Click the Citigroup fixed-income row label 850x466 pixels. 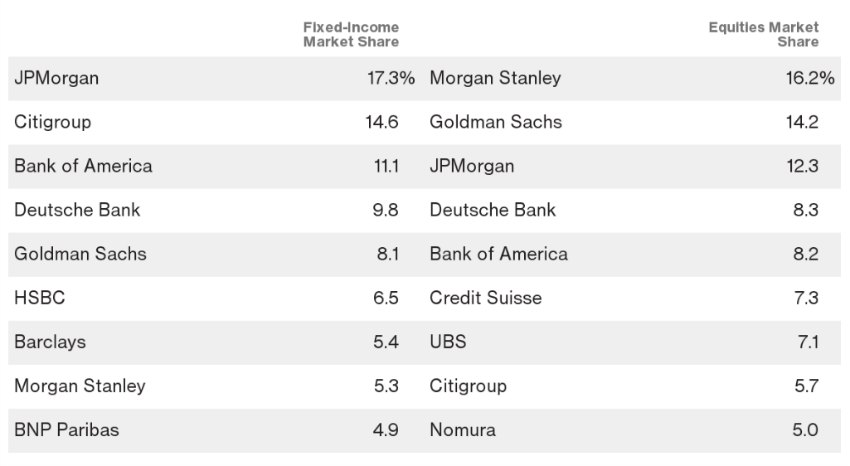coord(53,122)
